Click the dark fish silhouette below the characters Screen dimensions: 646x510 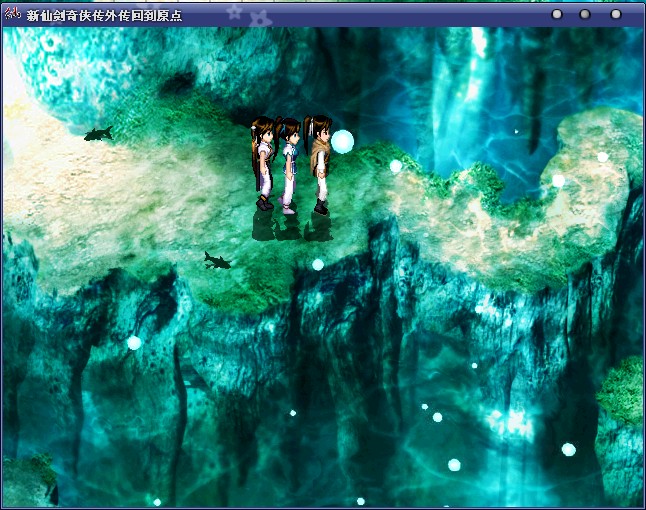217,261
